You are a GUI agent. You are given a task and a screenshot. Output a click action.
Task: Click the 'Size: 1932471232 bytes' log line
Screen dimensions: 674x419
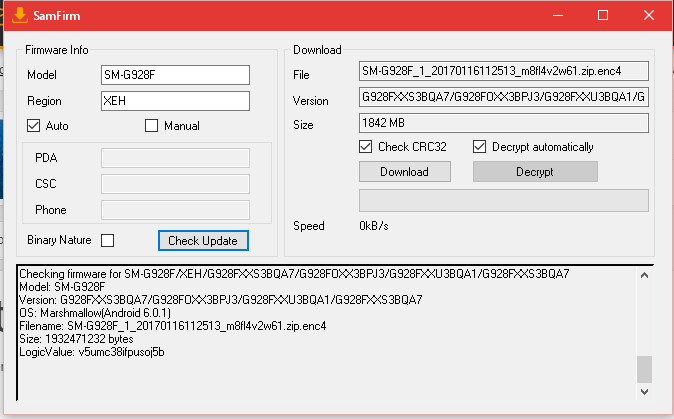pos(76,339)
